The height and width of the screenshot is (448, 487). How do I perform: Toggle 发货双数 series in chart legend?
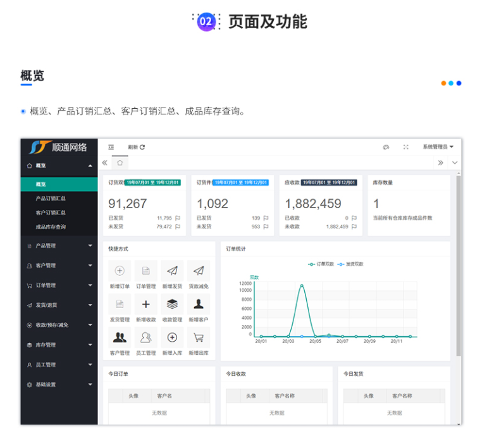(x=350, y=264)
